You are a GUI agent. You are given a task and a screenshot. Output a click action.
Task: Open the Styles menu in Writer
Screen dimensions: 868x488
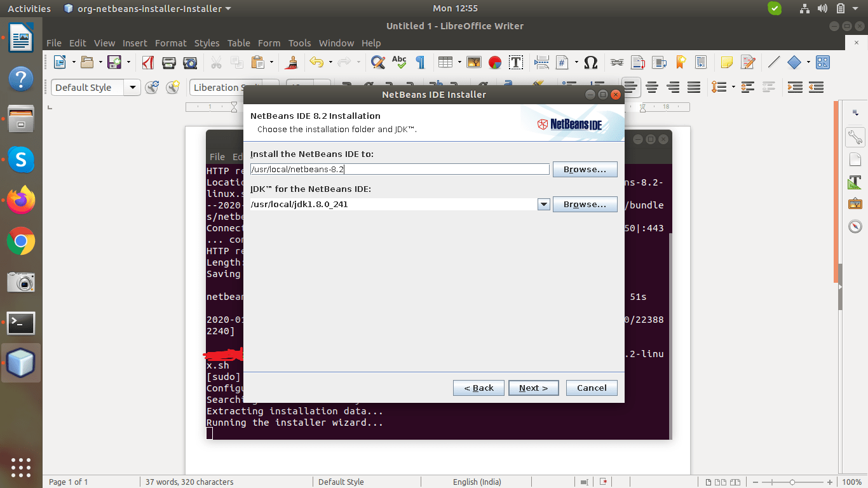[207, 43]
